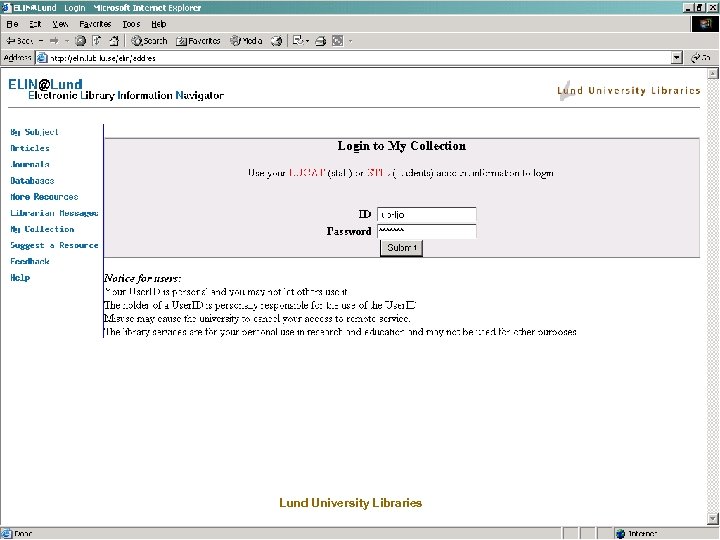The height and width of the screenshot is (540, 720).
Task: Open the Tools menu
Action: click(x=131, y=24)
